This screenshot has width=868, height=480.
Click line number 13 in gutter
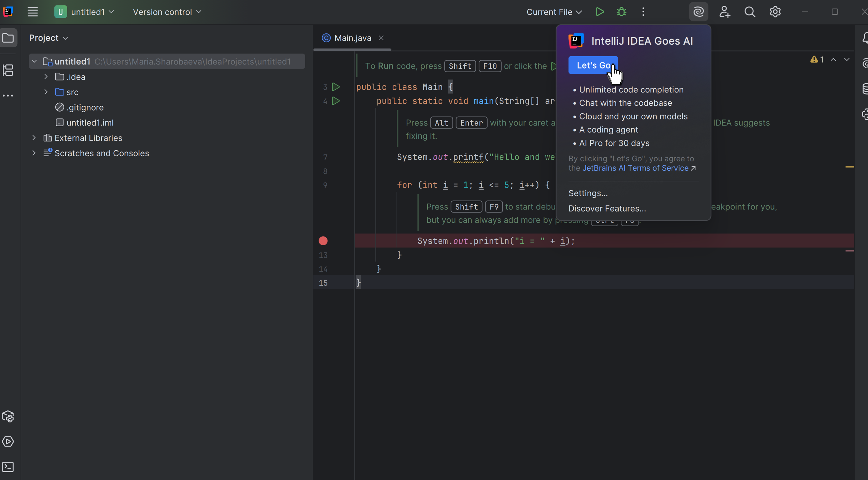tap(323, 255)
